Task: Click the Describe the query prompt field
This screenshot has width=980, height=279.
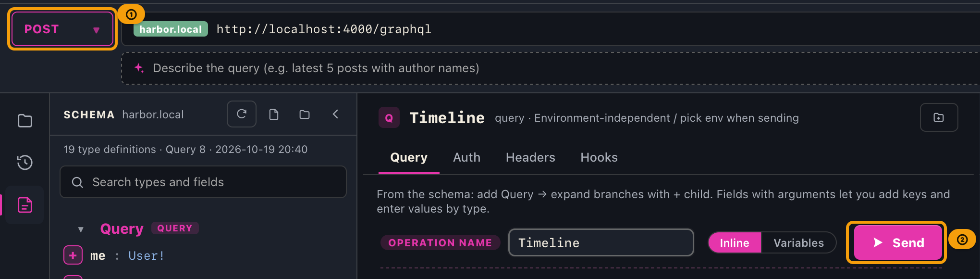Action: point(550,68)
